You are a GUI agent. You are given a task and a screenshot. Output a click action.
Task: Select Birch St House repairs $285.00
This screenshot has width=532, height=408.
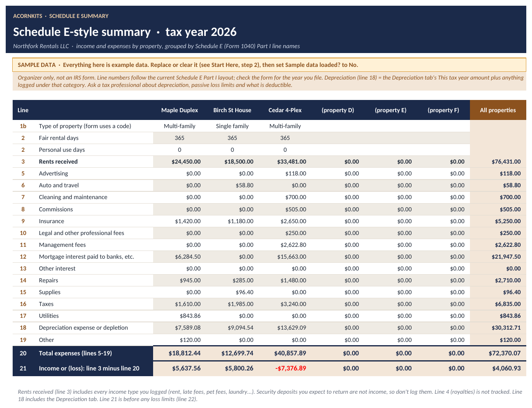[232, 280]
